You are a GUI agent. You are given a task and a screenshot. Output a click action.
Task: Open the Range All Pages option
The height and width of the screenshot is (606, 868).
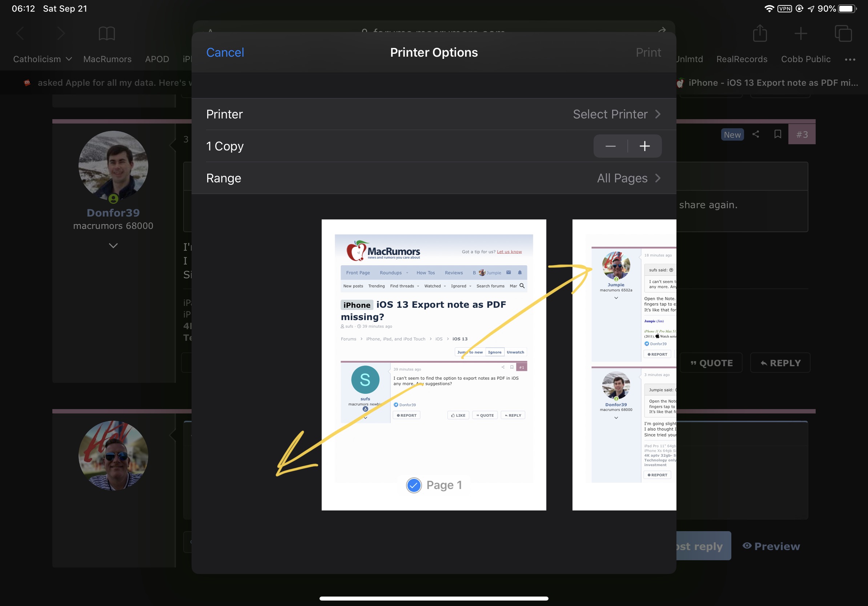(434, 178)
